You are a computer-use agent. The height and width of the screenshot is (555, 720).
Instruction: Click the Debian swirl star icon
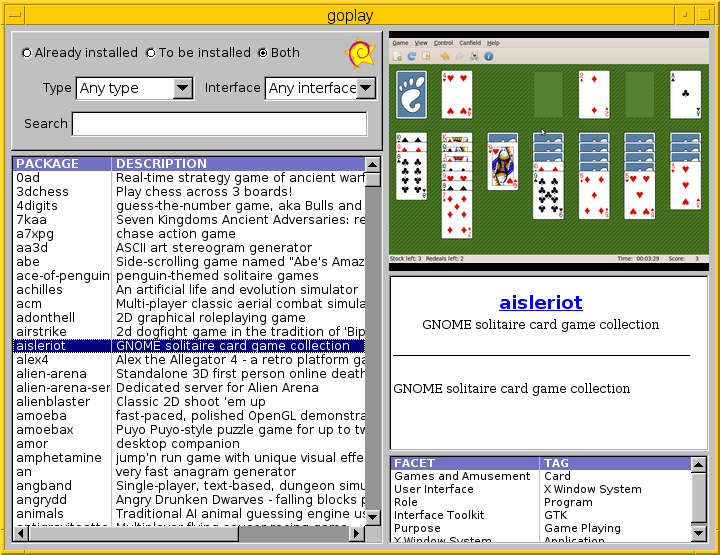(x=359, y=52)
